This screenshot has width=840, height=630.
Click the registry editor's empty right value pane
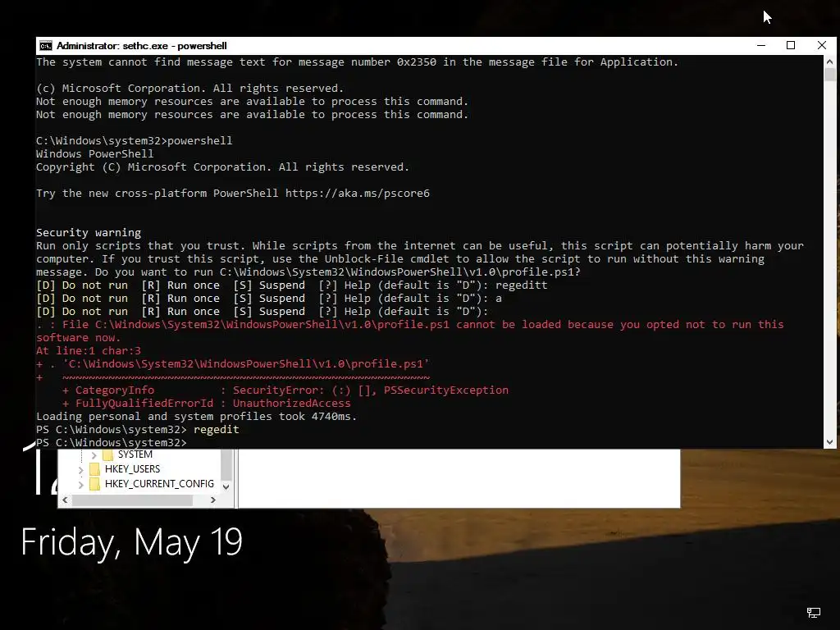coord(459,478)
